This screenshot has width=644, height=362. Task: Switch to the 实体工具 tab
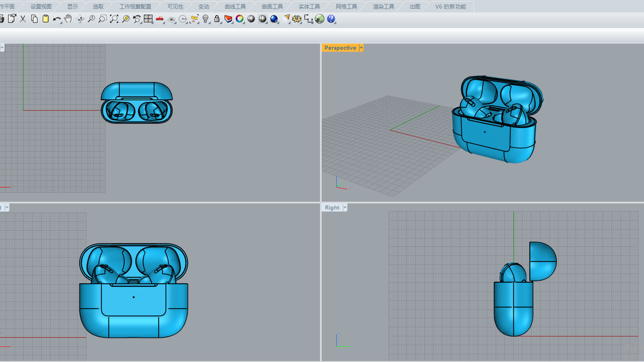click(309, 6)
